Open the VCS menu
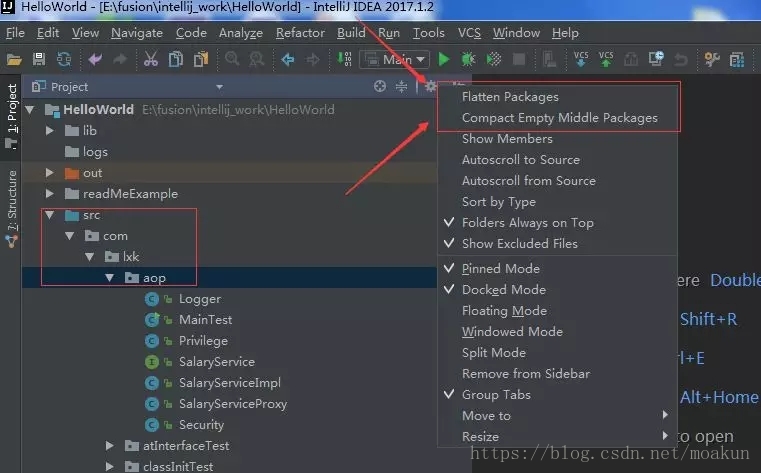This screenshot has height=473, width=761. click(469, 33)
